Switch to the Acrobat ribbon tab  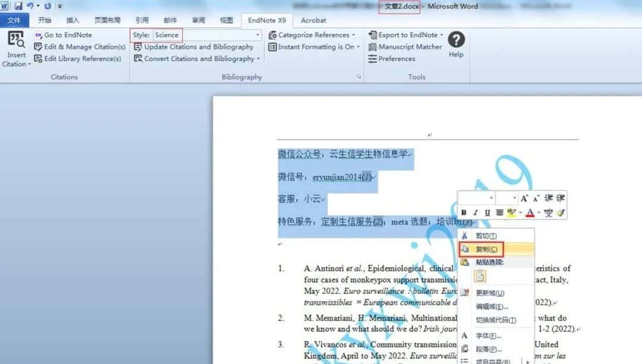pos(313,20)
